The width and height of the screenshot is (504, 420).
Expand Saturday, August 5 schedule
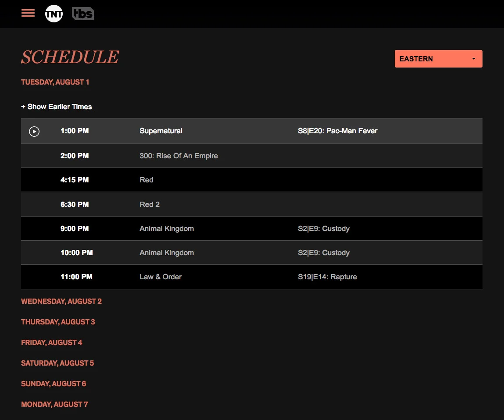click(x=57, y=363)
